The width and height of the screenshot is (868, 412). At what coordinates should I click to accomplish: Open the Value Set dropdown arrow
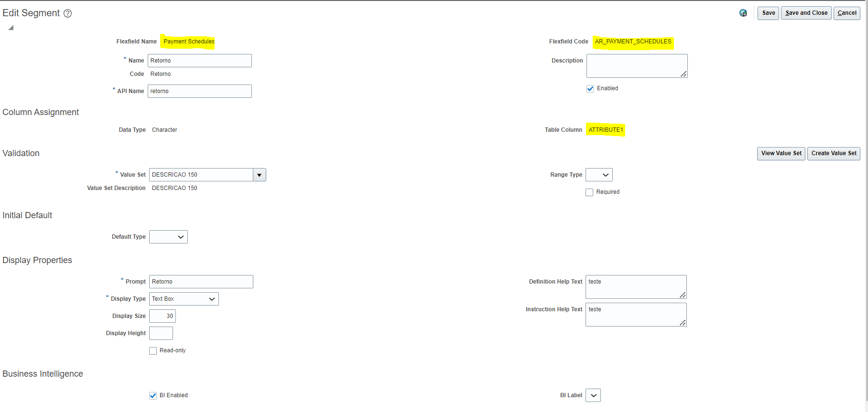tap(259, 175)
